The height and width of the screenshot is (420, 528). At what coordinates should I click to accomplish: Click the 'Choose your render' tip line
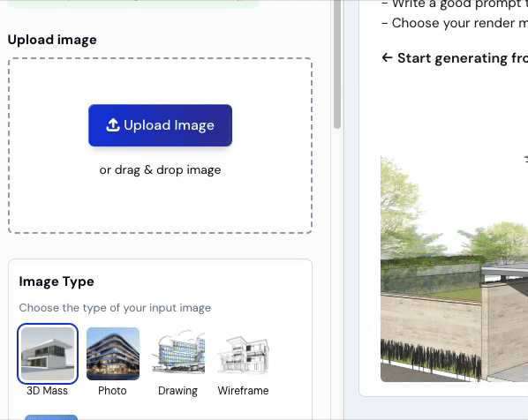pyautogui.click(x=455, y=23)
